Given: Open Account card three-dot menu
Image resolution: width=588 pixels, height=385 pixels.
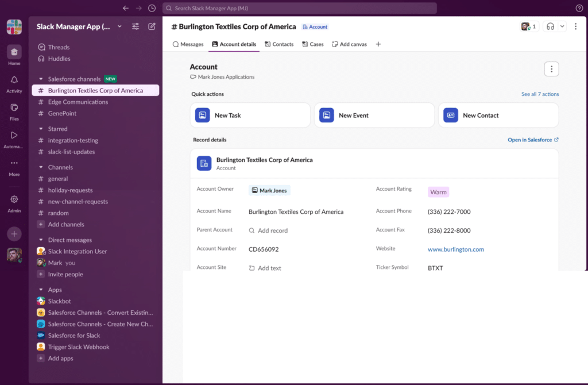Looking at the screenshot, I should coord(551,69).
